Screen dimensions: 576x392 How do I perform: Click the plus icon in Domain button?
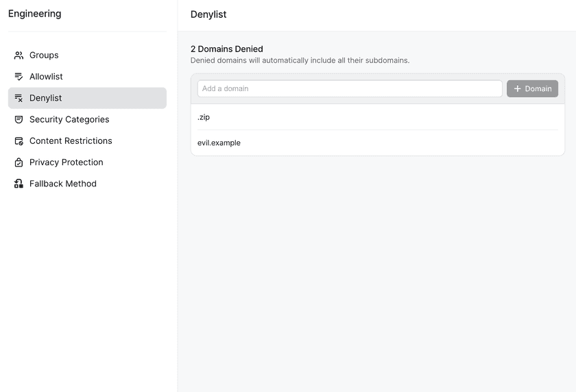518,89
